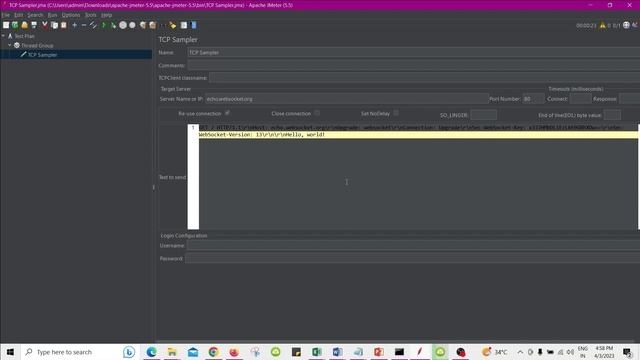Click the Toggle enable/disable toolbar icon
This screenshot has height=360, width=640.
click(93, 25)
